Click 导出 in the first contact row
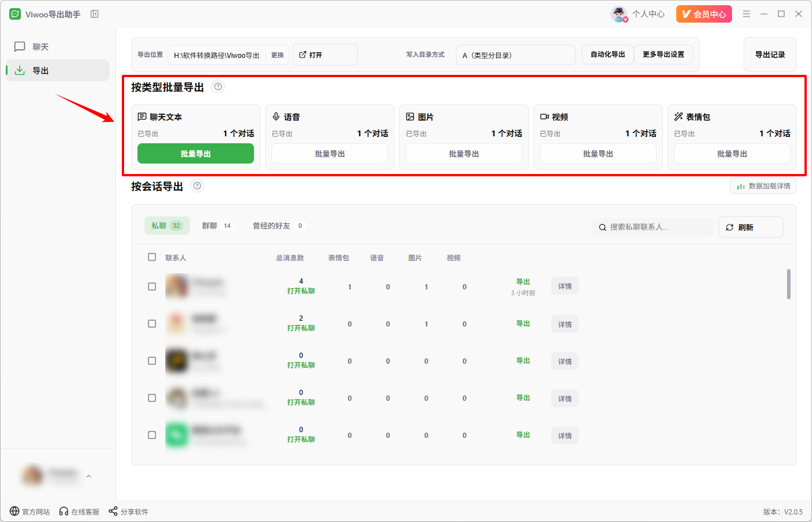812x522 pixels. point(523,282)
